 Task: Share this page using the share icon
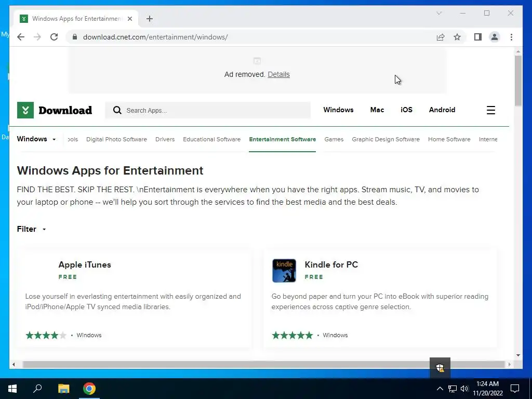click(441, 37)
